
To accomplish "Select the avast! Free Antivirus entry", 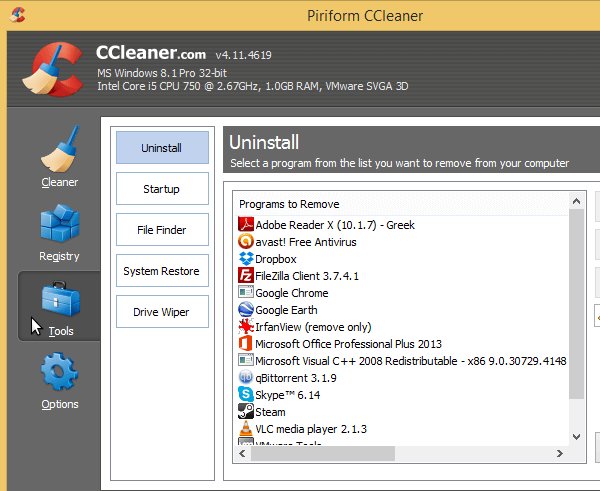I will click(x=306, y=242).
